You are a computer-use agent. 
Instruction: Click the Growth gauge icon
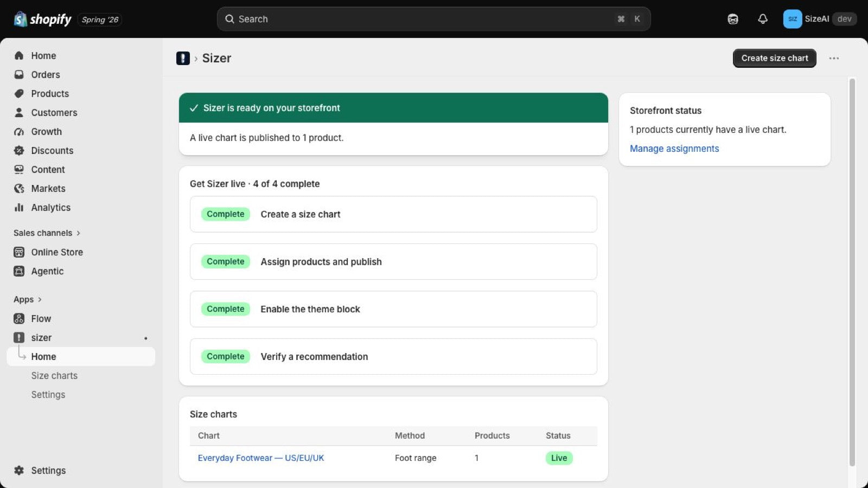point(19,131)
